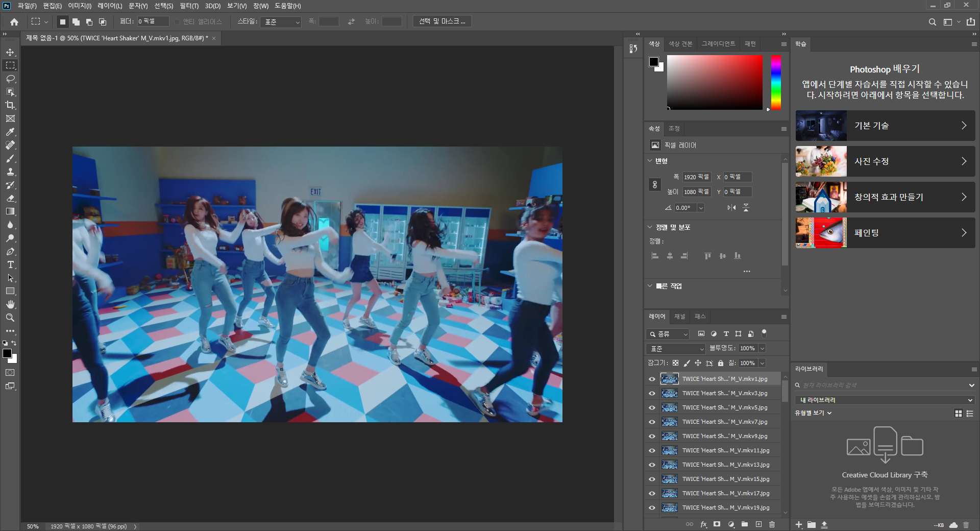Open the Fill percentage dropdown arrow
Image resolution: width=980 pixels, height=531 pixels.
pos(762,363)
